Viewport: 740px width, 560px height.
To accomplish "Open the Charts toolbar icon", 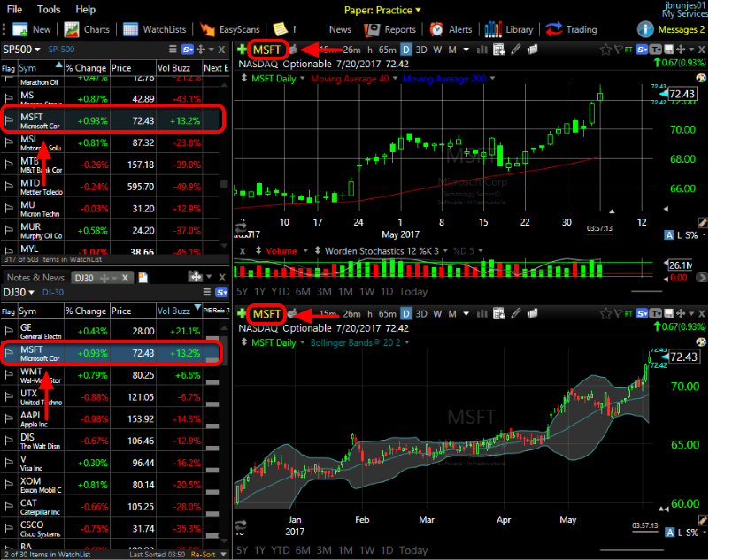I will click(x=72, y=29).
